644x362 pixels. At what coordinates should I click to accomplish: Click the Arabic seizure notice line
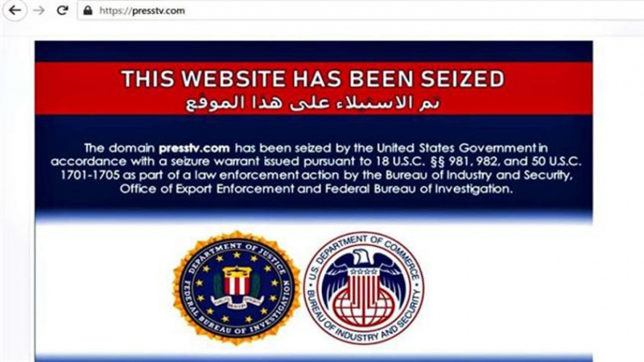coord(313,103)
